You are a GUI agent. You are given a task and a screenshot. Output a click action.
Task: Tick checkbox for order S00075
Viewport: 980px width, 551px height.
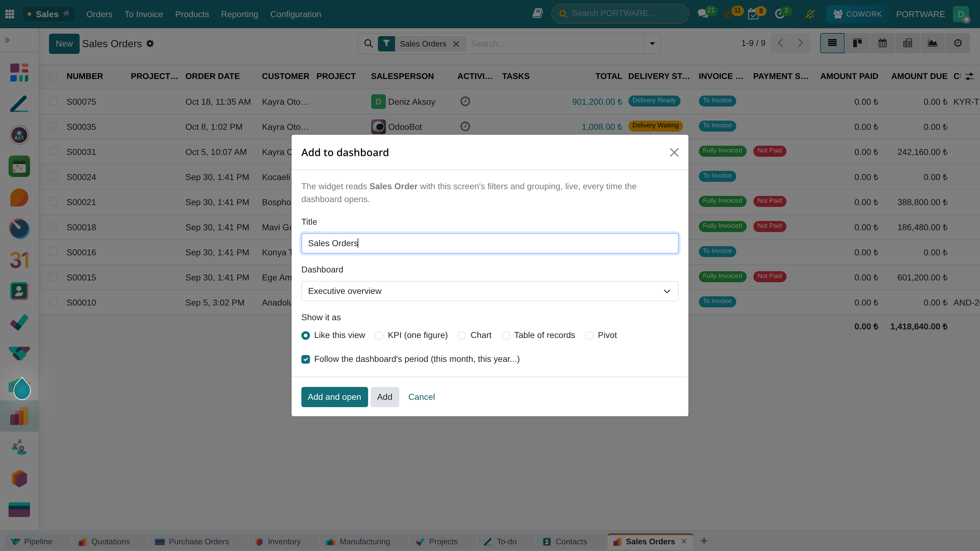(53, 101)
